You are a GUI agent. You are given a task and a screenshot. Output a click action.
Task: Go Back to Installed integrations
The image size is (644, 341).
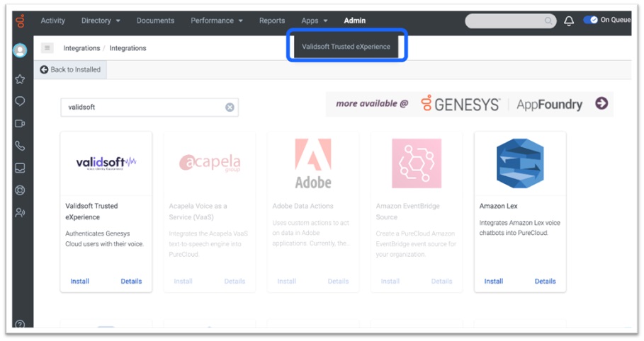[x=71, y=69]
